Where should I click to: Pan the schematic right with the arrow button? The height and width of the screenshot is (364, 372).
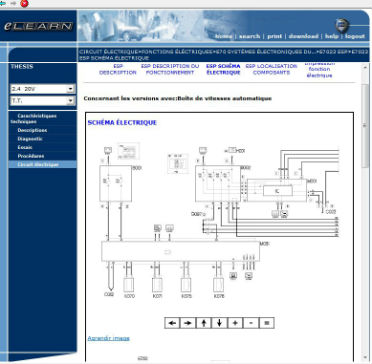pos(188,323)
